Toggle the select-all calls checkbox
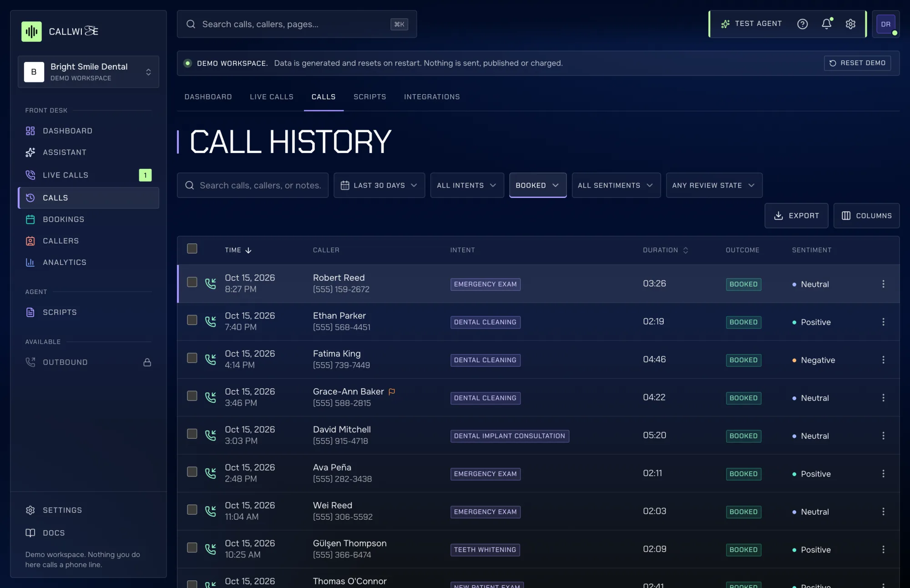Viewport: 910px width, 588px height. tap(192, 248)
